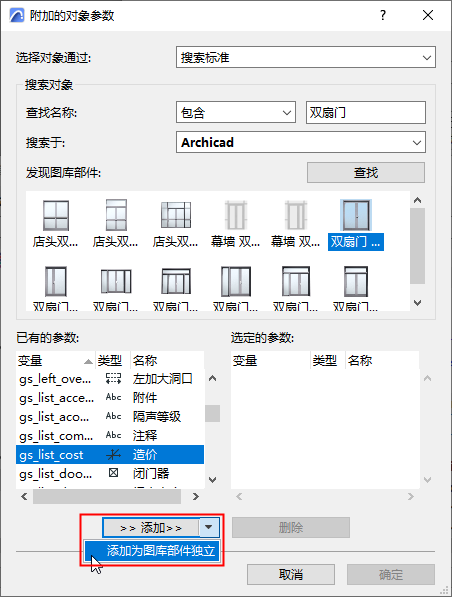Image resolution: width=452 pixels, height=597 pixels.
Task: Click the ? help button in title bar
Action: (383, 15)
